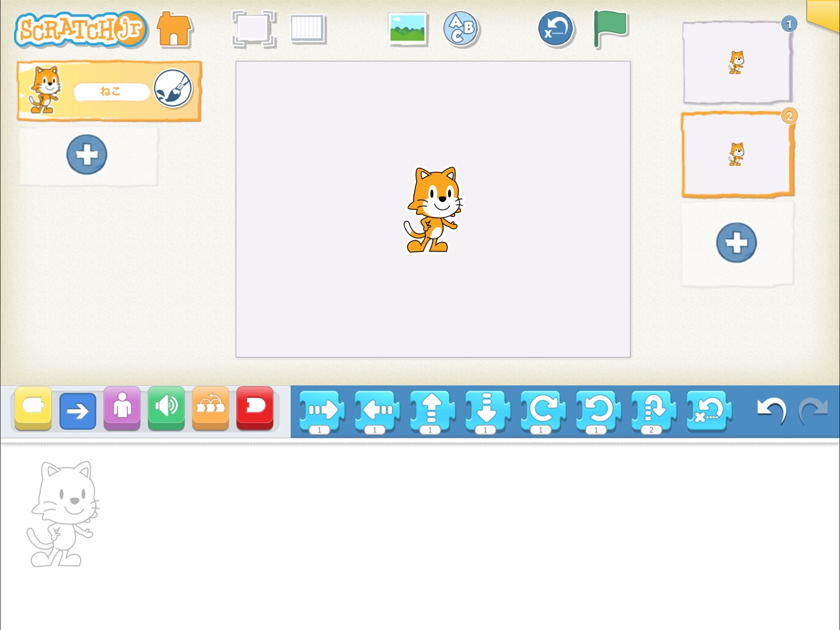Pick the Go Home block
The image size is (840, 630).
tap(709, 410)
